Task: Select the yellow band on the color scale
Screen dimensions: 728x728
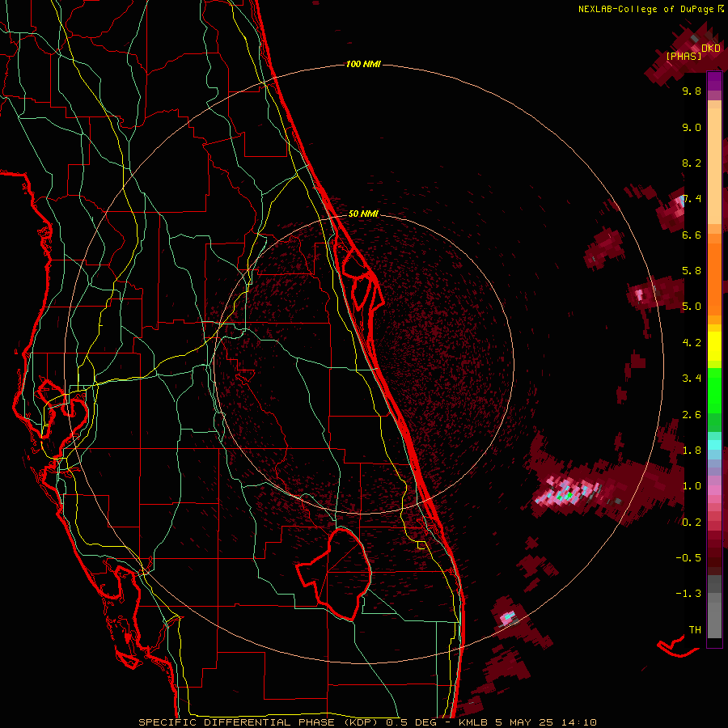Action: point(714,346)
